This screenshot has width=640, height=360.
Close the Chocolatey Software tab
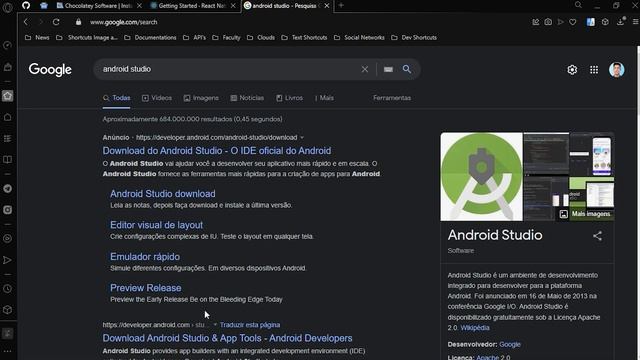(x=139, y=6)
